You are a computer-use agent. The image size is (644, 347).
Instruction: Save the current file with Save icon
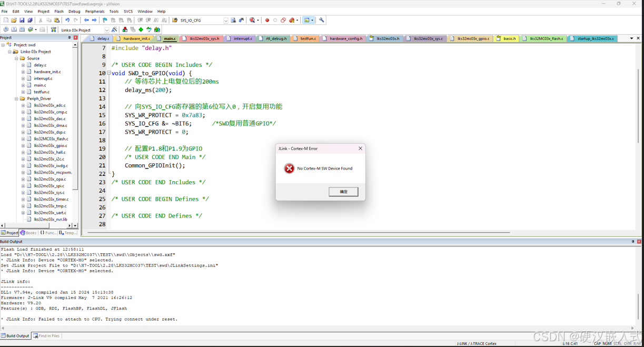click(x=22, y=21)
